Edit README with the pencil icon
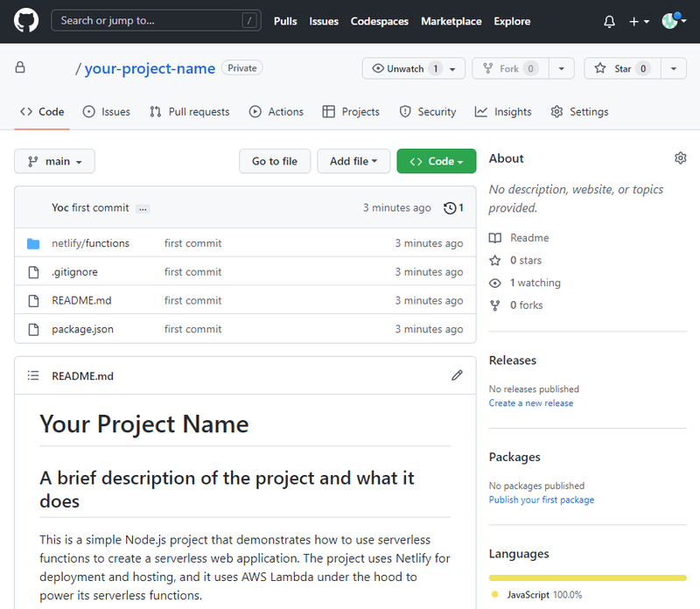This screenshot has height=609, width=700. (x=457, y=375)
